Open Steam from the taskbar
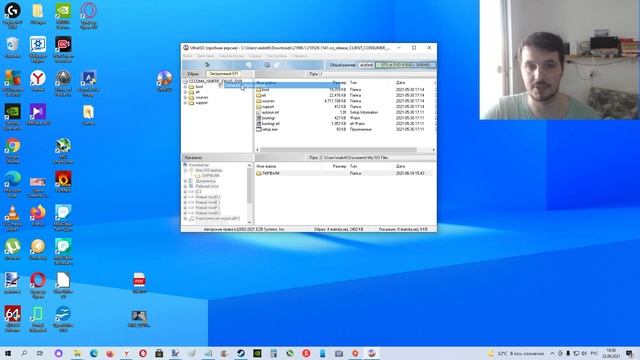640x360 pixels. pos(241,353)
